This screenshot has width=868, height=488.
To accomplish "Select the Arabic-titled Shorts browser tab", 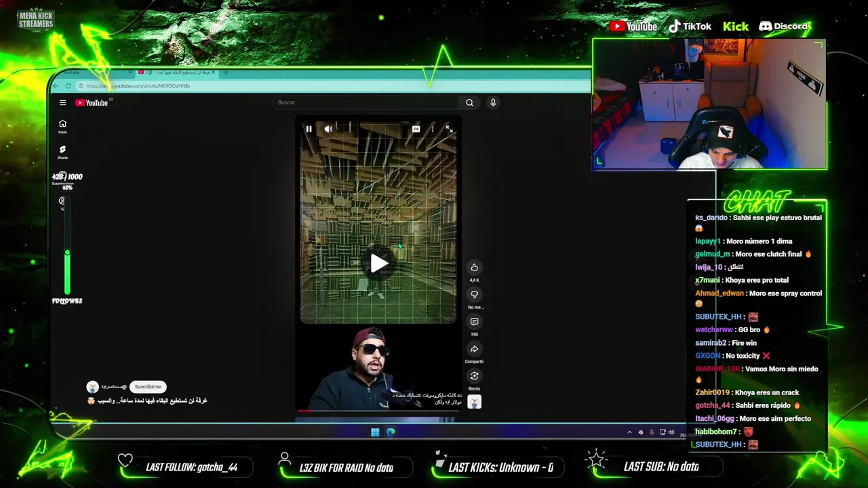I will click(x=176, y=72).
